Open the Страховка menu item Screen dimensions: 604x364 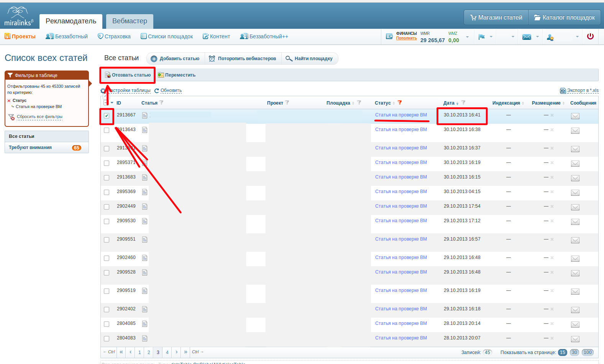[x=114, y=36]
